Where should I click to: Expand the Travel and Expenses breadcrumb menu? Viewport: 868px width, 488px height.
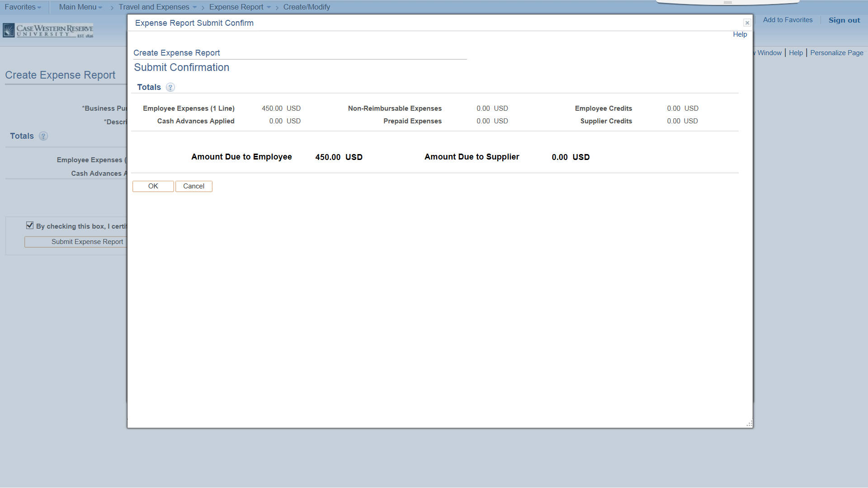pyautogui.click(x=195, y=7)
